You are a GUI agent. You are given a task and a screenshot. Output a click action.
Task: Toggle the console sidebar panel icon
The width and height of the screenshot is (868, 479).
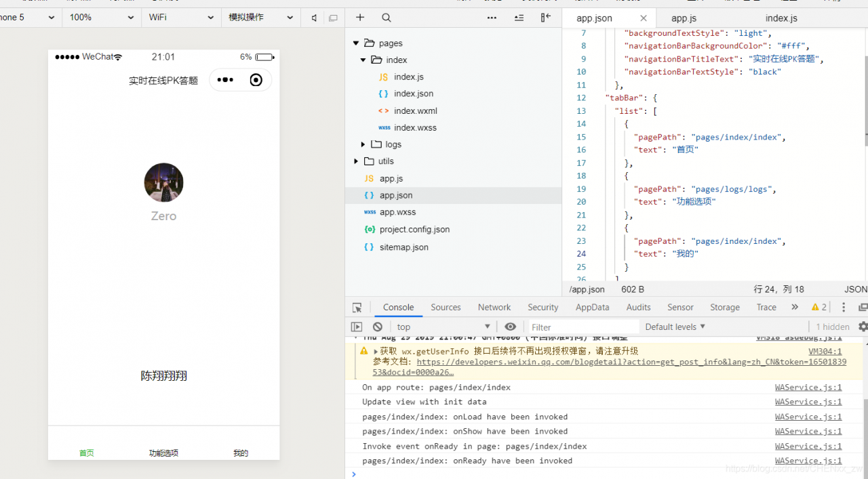tap(357, 327)
